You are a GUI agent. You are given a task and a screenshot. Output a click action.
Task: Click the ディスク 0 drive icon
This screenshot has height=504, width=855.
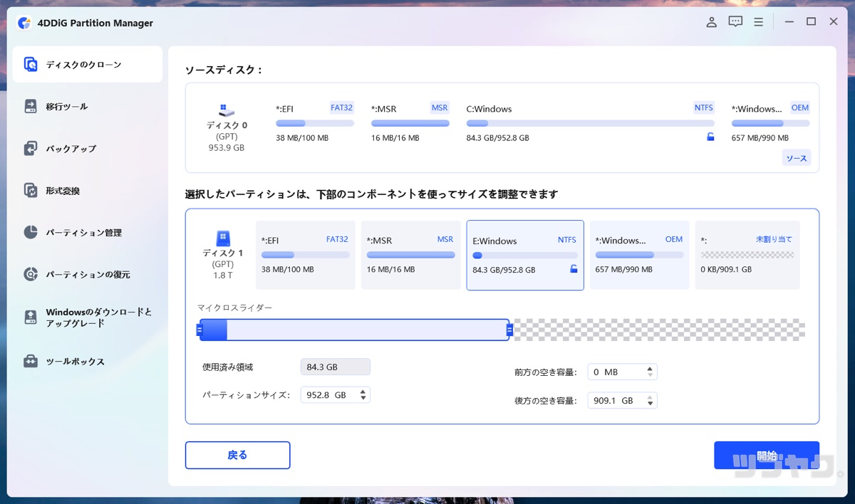[x=227, y=110]
